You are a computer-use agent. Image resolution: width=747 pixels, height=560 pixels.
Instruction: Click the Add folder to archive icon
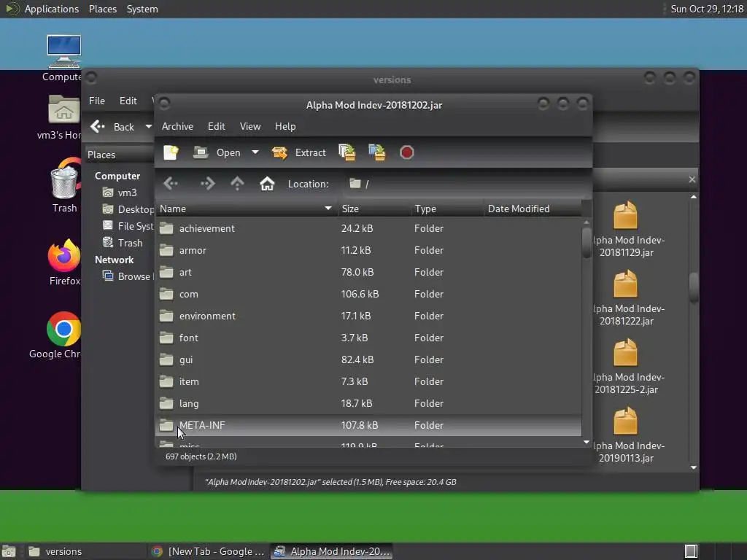pos(377,152)
